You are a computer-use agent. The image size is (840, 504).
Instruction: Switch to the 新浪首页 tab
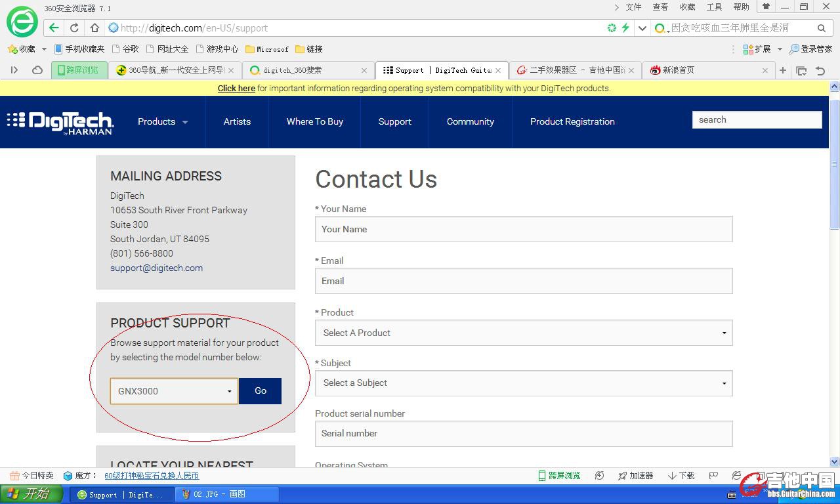click(x=709, y=70)
